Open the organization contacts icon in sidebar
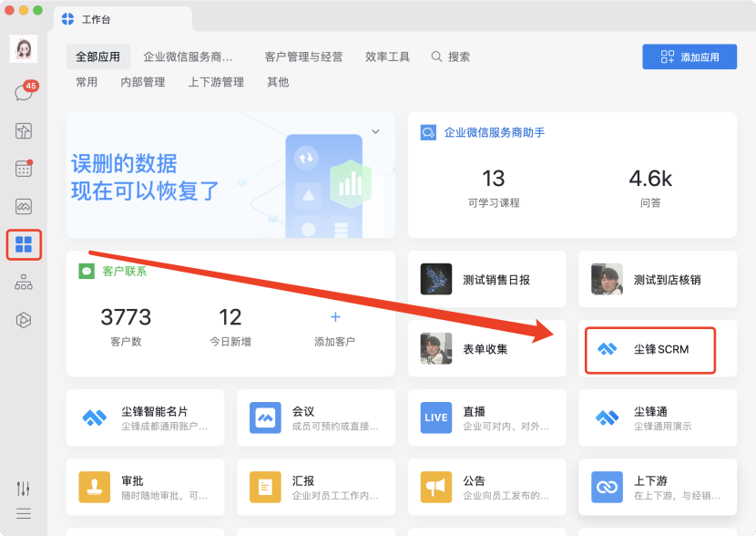756x536 pixels. point(24,283)
